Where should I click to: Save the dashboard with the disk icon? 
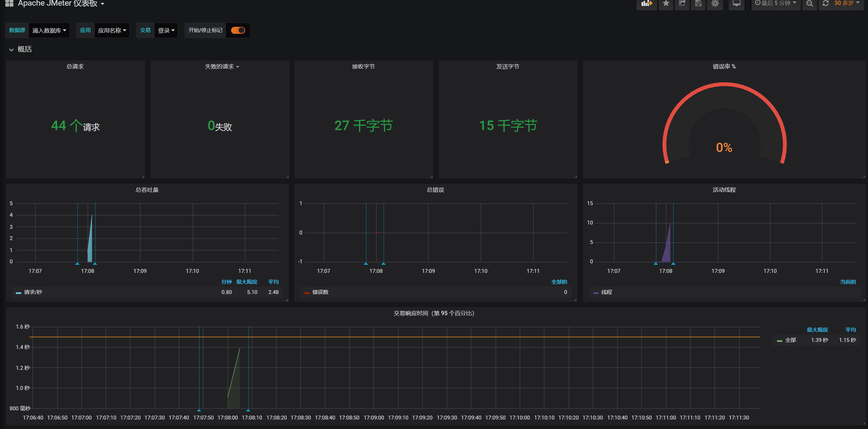click(698, 4)
